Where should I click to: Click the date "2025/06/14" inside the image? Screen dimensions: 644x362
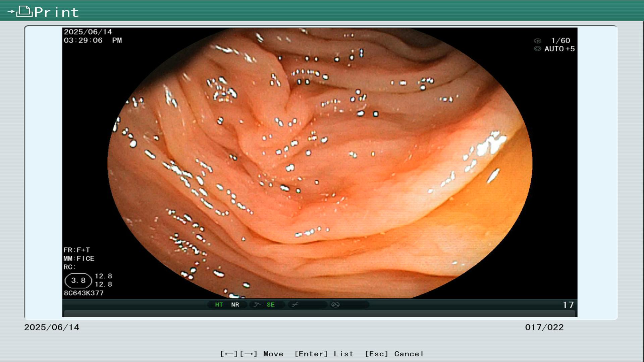(x=88, y=32)
